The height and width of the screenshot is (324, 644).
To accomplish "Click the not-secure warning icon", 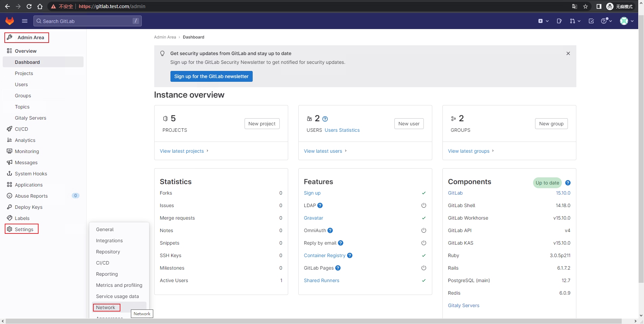I will point(53,6).
